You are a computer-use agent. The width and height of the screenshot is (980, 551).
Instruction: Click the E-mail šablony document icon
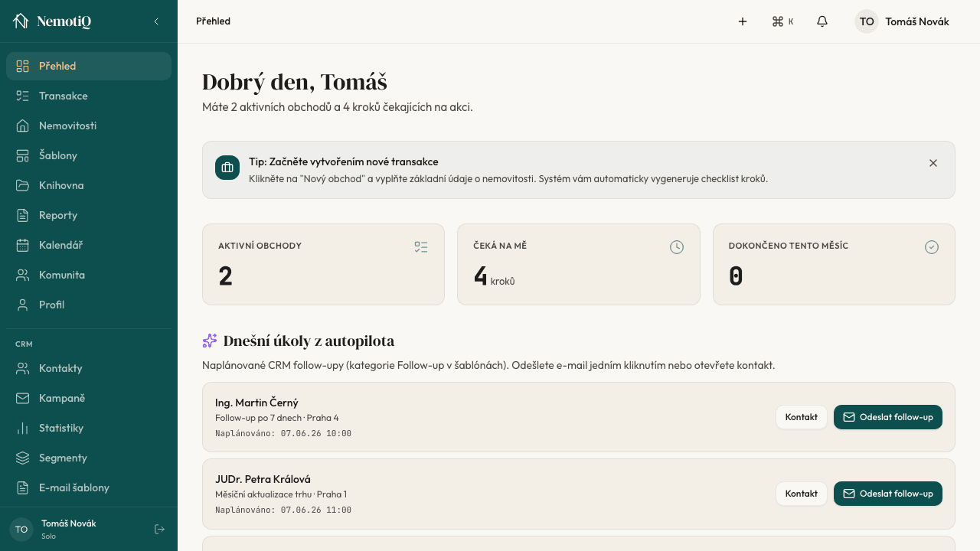click(x=23, y=487)
